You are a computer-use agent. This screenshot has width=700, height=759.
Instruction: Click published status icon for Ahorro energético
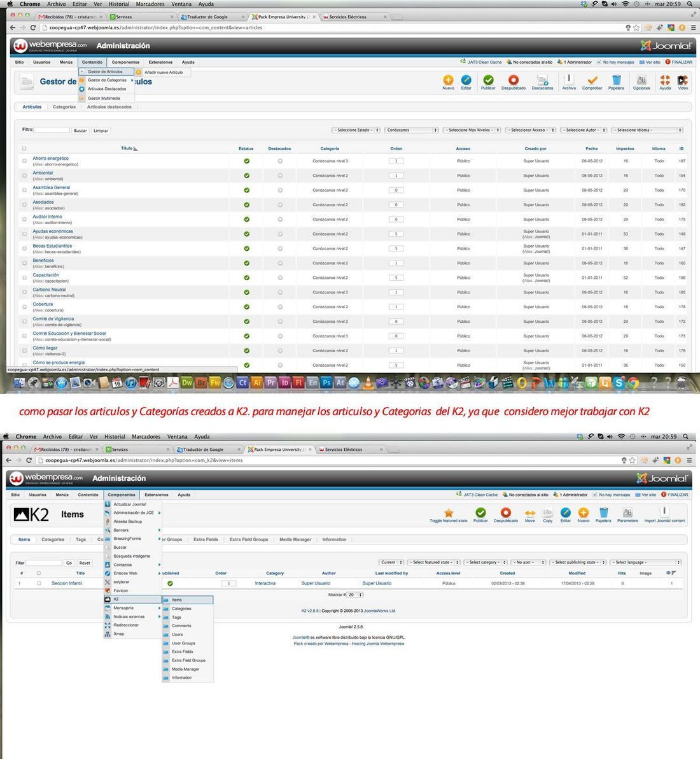(247, 161)
